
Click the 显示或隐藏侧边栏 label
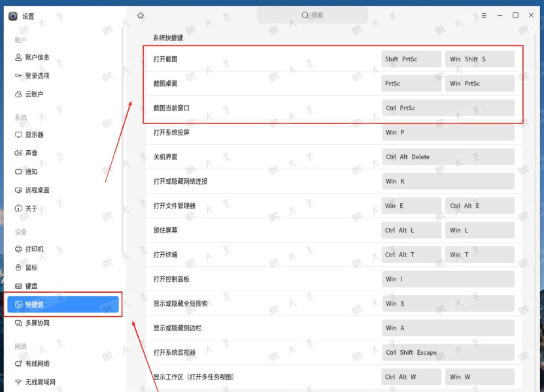tap(177, 328)
